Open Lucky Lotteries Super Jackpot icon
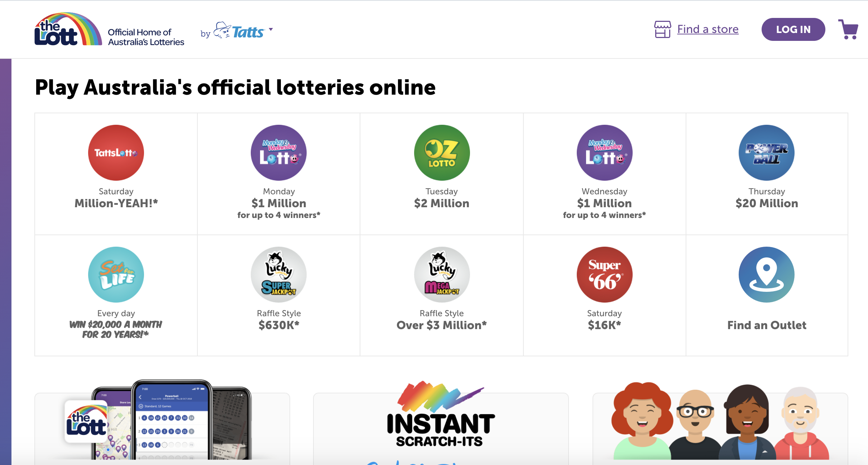The height and width of the screenshot is (465, 868). pos(279,275)
